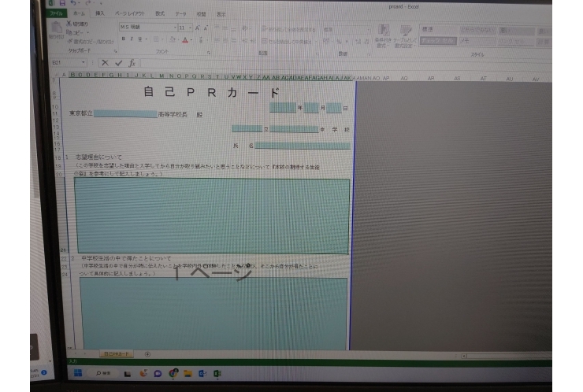Click Format as Table (テーブルとして書式設定) button
The height and width of the screenshot is (392, 583).
point(404,36)
